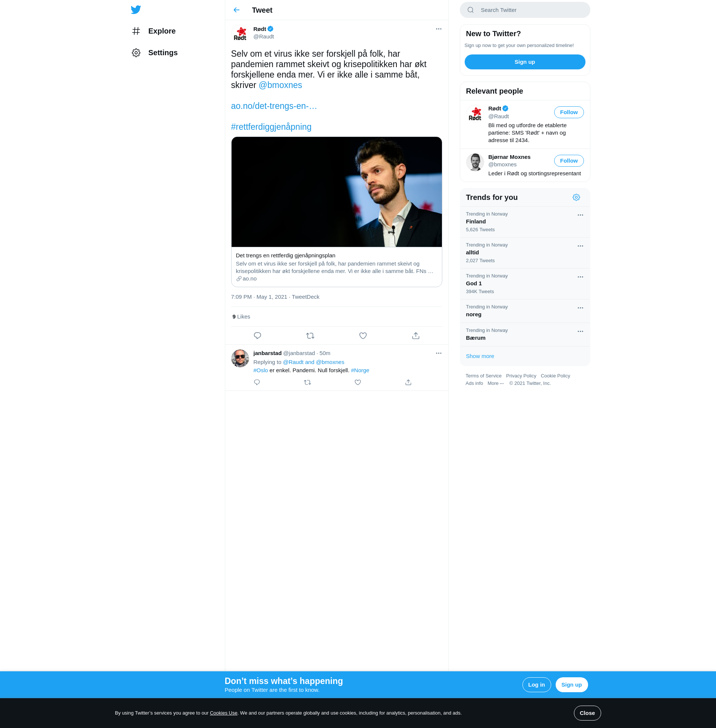
Task: Open Rødt avatar in Relevant people
Action: 475,113
